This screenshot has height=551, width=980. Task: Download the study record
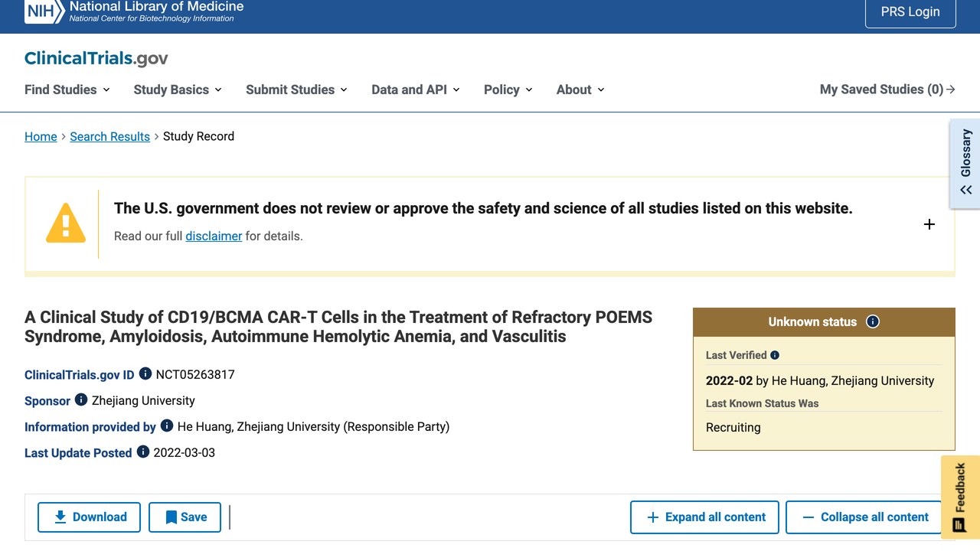(89, 517)
